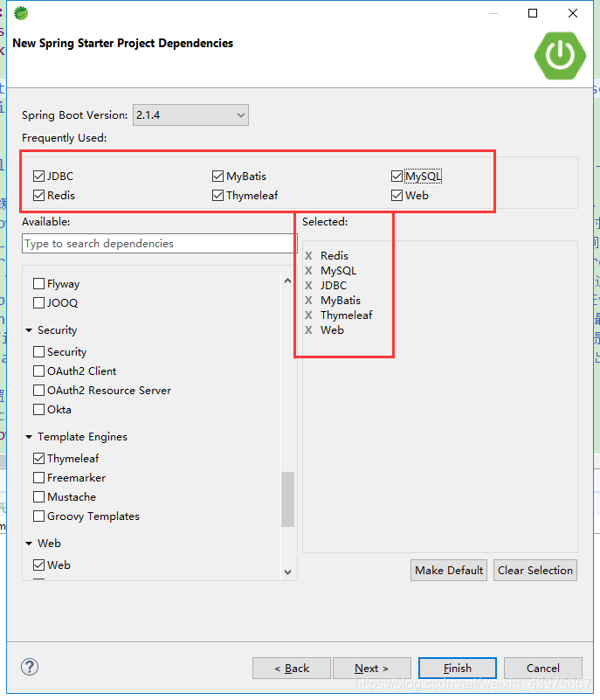The height and width of the screenshot is (700, 600).
Task: Check OAuth2 Resource Server dependency
Action: click(x=38, y=390)
